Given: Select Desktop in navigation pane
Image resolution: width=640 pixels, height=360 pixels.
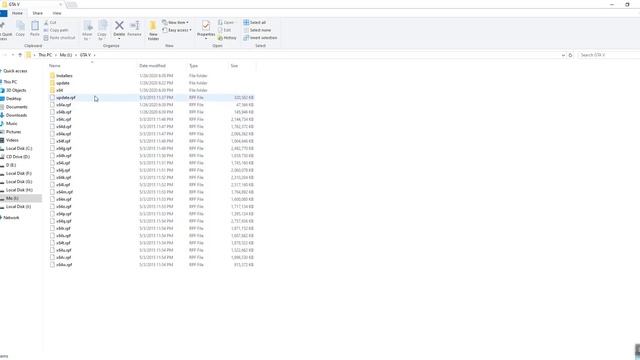Looking at the screenshot, I should click(x=13, y=99).
